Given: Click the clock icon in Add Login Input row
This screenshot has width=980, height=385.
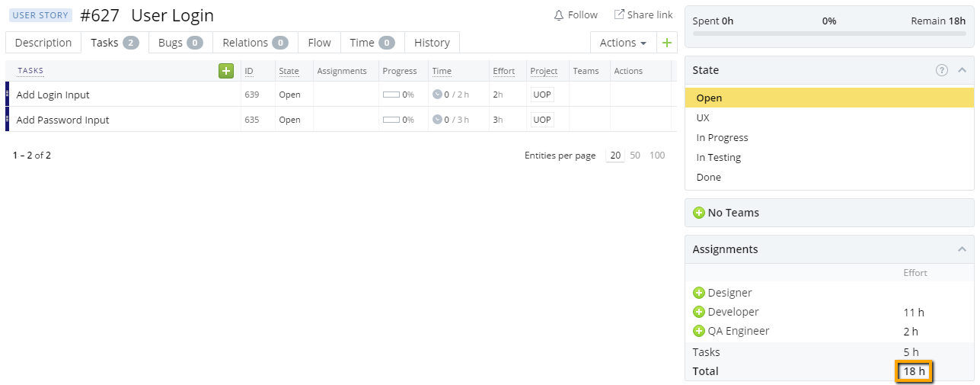Looking at the screenshot, I should coord(437,95).
